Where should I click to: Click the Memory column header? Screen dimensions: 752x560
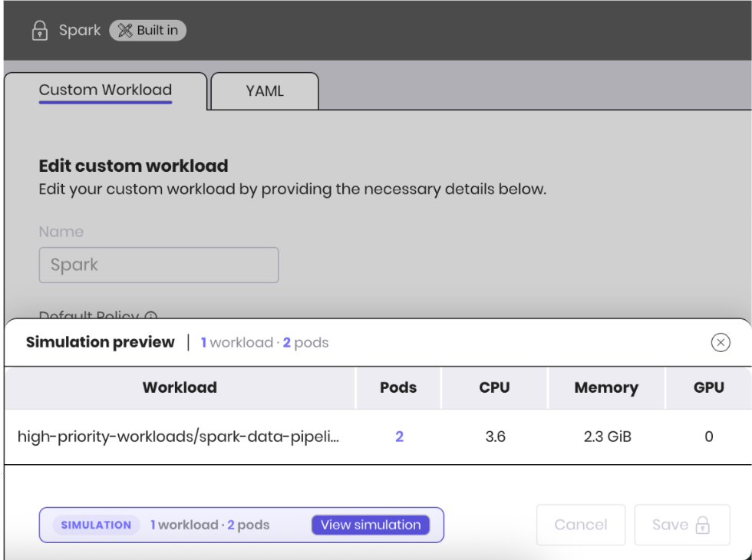[606, 387]
